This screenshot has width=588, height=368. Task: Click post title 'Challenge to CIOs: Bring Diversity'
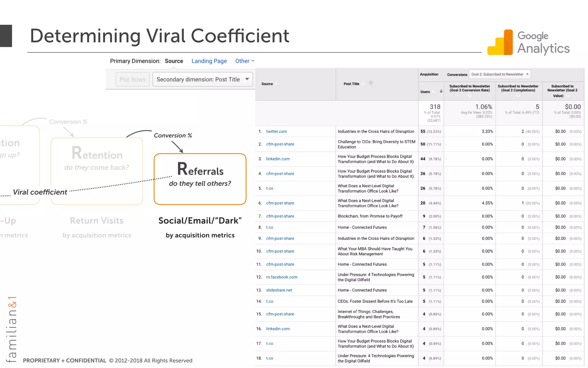[x=376, y=144]
